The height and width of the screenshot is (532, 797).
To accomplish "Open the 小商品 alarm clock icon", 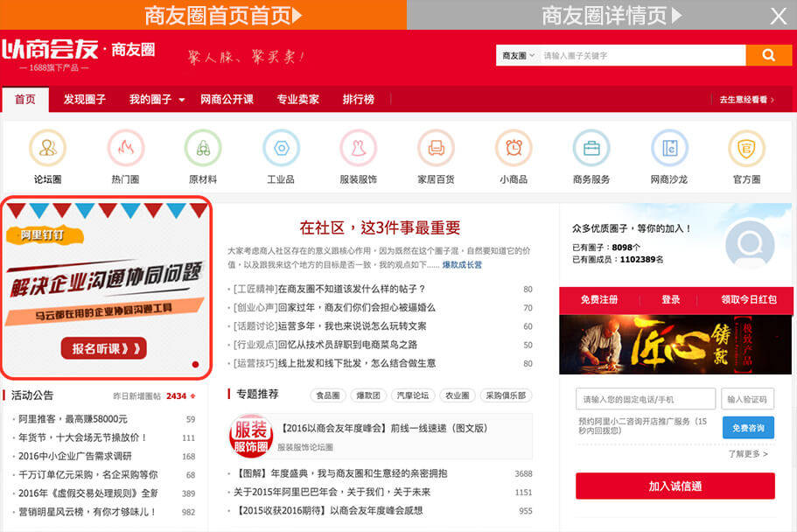I will click(514, 148).
